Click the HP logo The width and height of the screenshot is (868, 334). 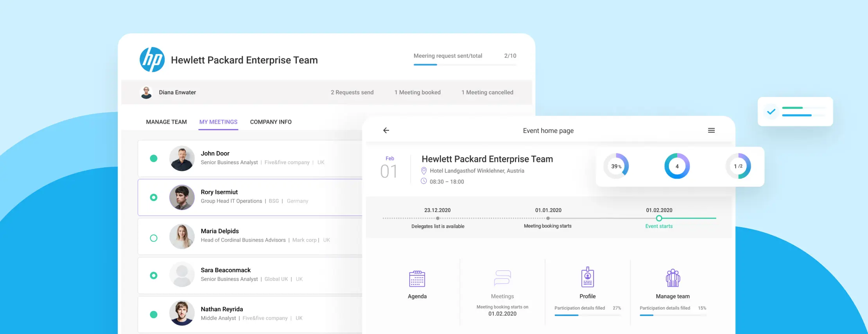(152, 60)
